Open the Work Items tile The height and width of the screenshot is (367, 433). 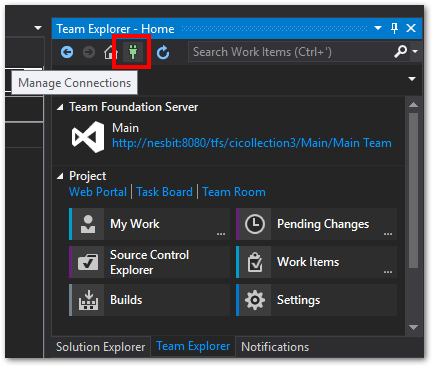click(x=316, y=262)
